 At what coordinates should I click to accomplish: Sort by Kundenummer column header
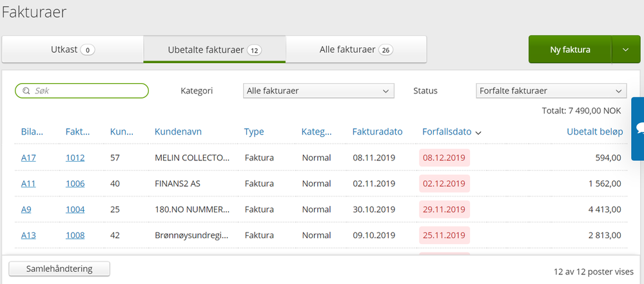coord(122,132)
